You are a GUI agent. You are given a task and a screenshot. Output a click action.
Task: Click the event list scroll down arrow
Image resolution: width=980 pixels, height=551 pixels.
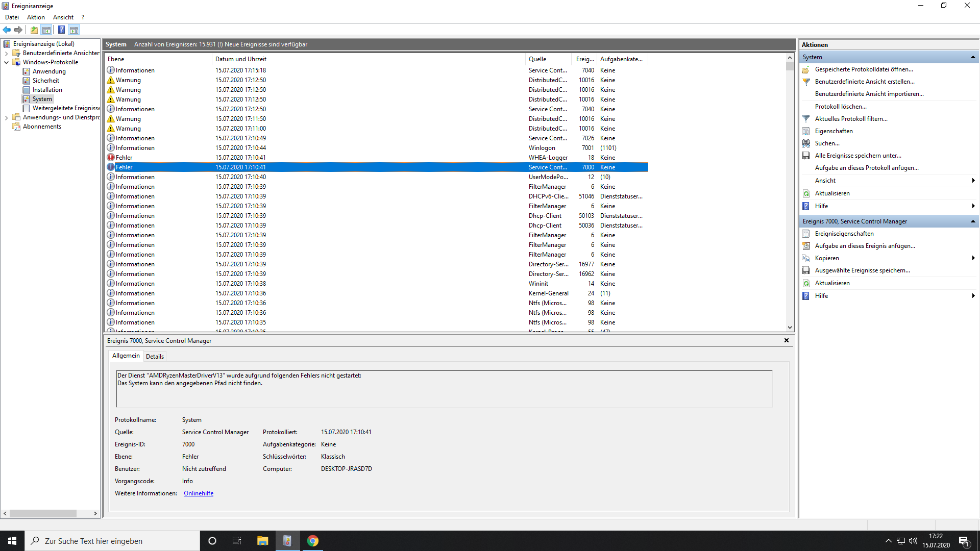click(x=790, y=328)
